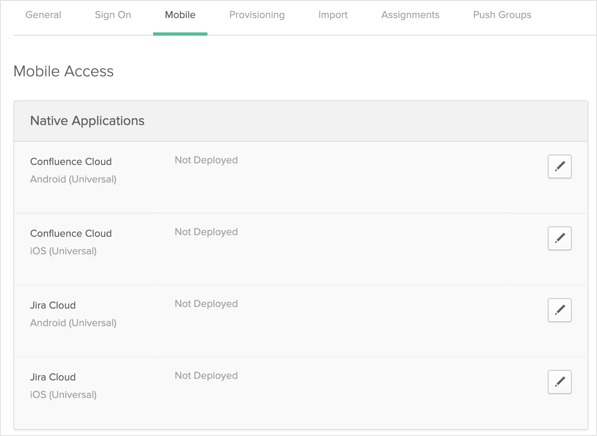597x436 pixels.
Task: Click Not Deployed status for Jira Android
Action: [206, 304]
